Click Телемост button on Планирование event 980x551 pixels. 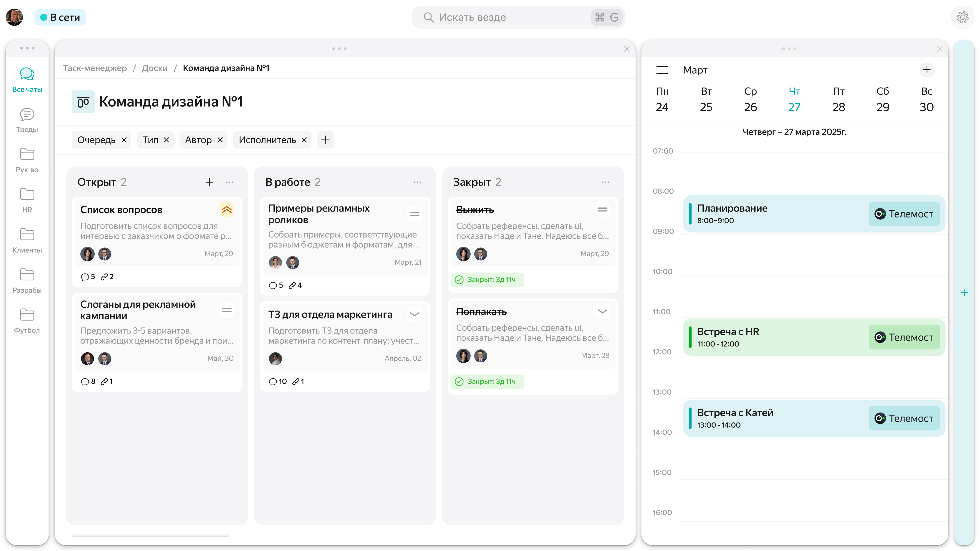(x=904, y=214)
